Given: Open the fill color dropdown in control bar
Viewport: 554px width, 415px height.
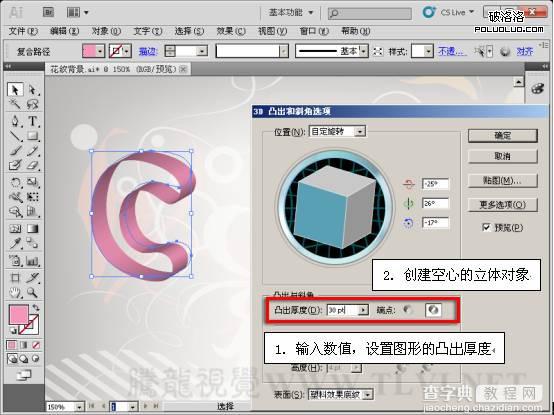Looking at the screenshot, I should [100, 52].
